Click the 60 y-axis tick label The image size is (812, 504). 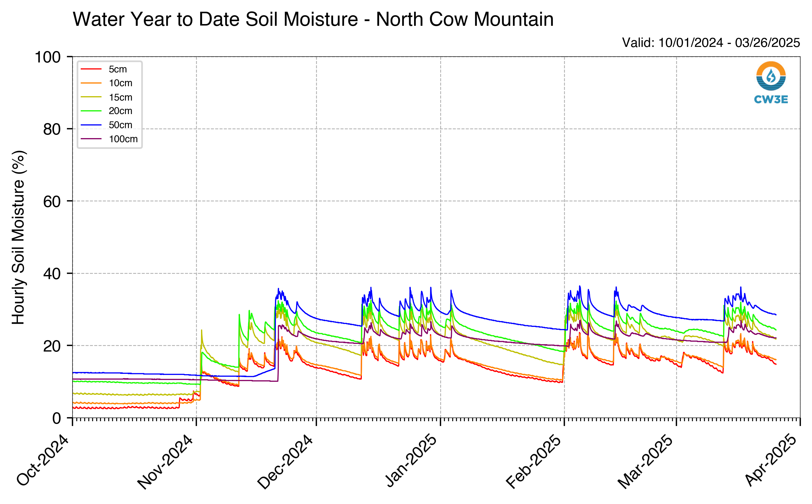(52, 201)
